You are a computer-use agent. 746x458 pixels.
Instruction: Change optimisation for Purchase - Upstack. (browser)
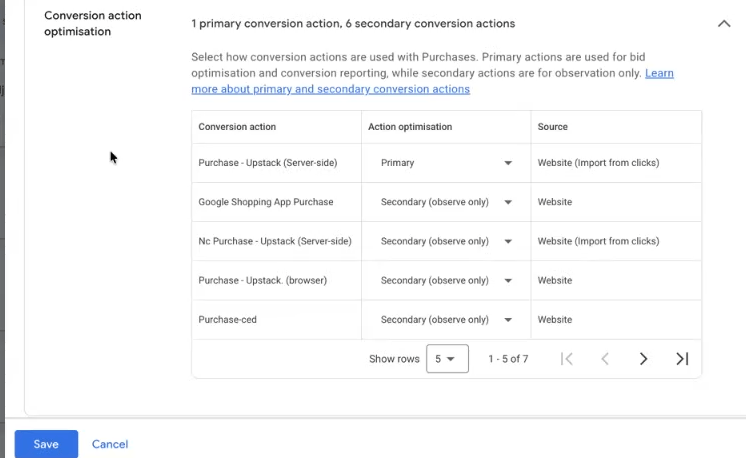tap(446, 280)
